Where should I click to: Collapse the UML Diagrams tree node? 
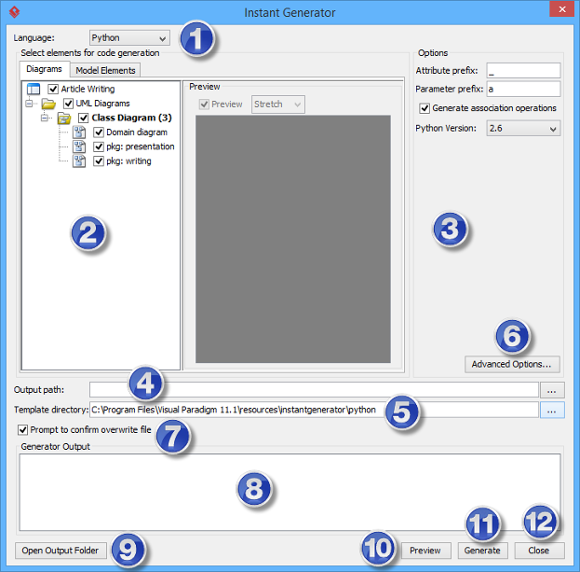(29, 103)
